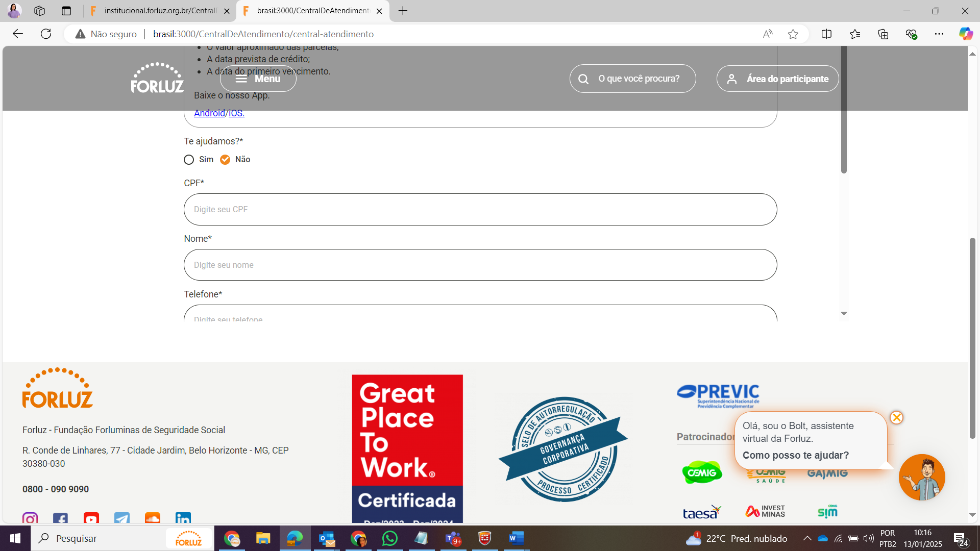Click the Instagram icon in footer
The height and width of the screenshot is (551, 980).
30,519
